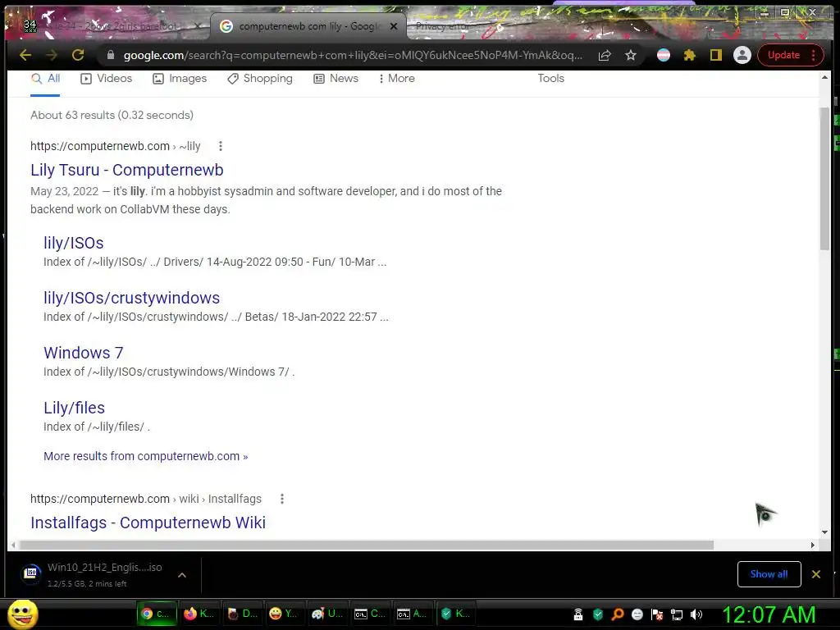The height and width of the screenshot is (630, 840).
Task: Switch to Videos search results
Action: click(106, 78)
